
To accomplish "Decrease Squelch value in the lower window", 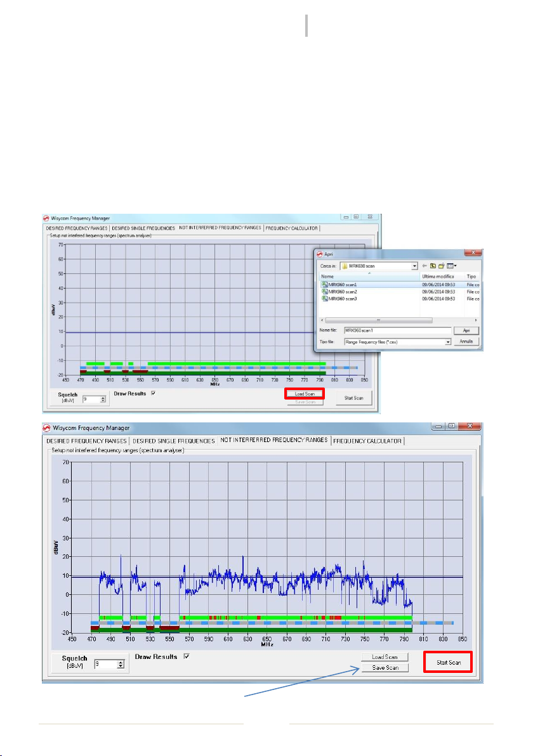I will (x=121, y=667).
